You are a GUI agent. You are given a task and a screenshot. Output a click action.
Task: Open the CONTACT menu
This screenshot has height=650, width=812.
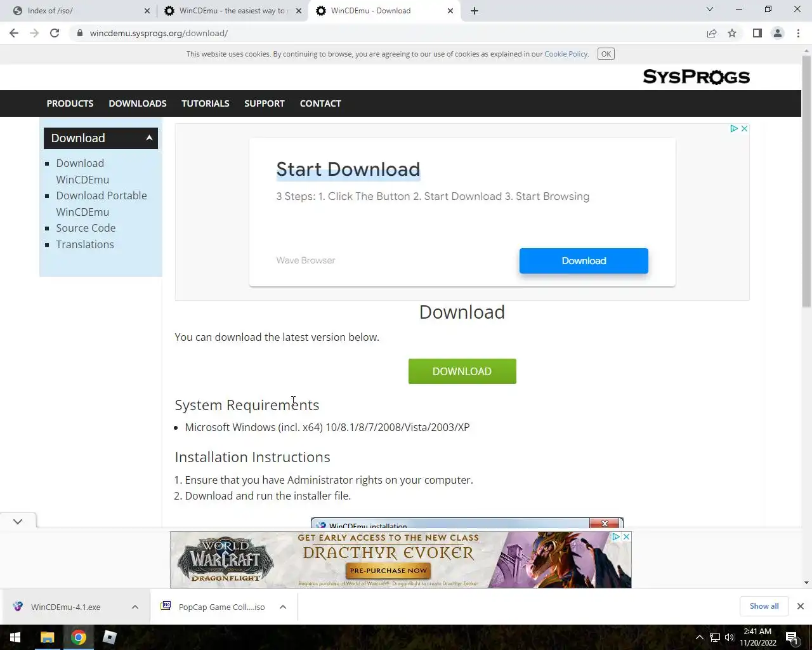(x=320, y=103)
